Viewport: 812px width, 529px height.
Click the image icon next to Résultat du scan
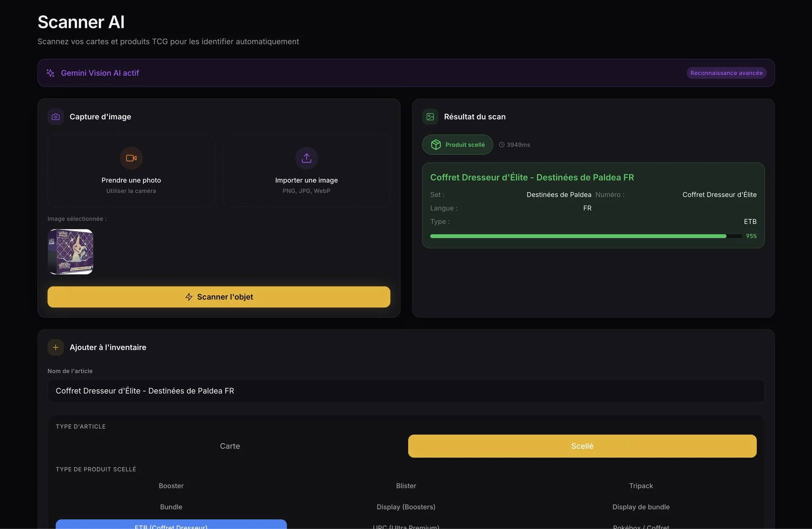coord(430,117)
